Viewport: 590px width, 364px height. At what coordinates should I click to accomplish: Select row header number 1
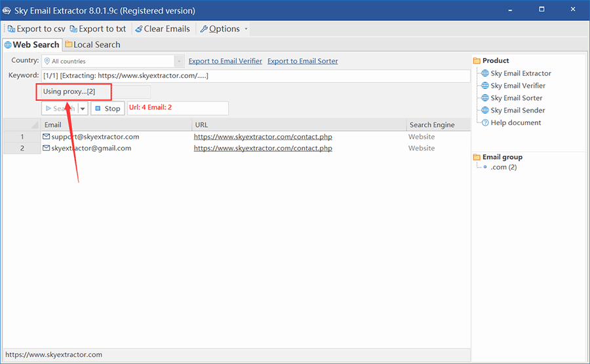pyautogui.click(x=22, y=137)
